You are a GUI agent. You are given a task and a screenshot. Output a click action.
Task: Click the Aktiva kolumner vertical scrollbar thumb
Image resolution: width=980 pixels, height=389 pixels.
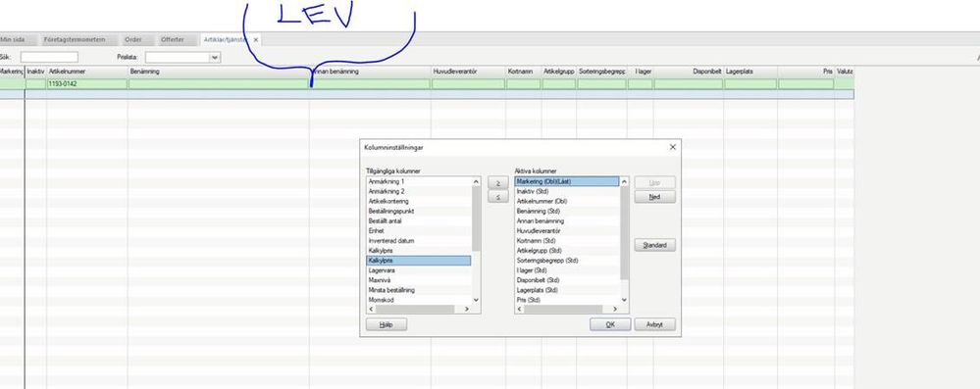(624, 232)
